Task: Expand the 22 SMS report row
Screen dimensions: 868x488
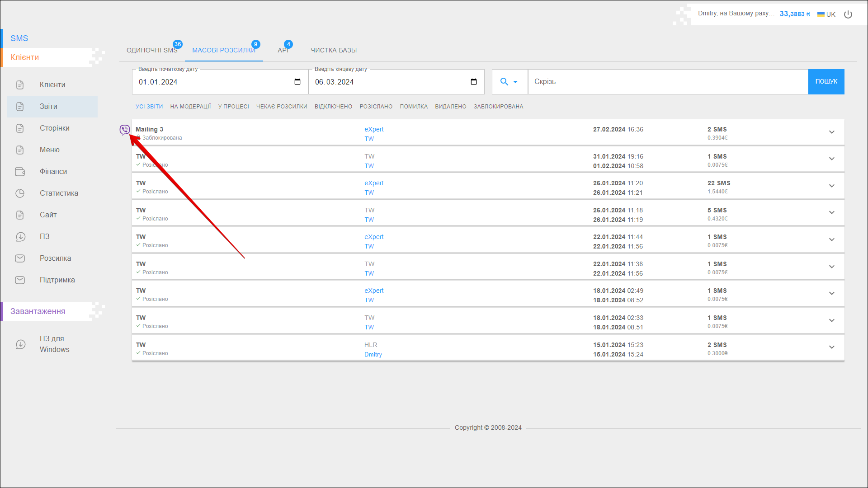Action: coord(831,186)
